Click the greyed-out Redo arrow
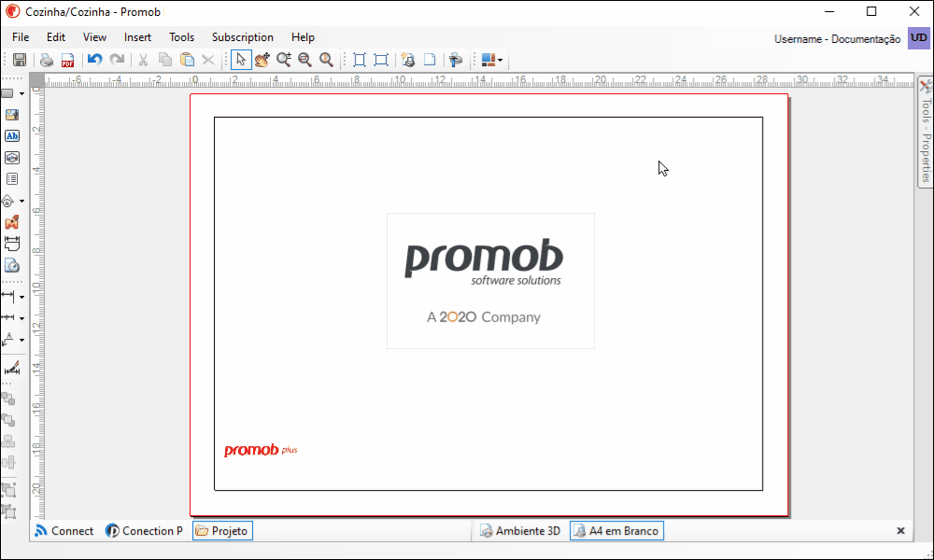The image size is (934, 560). pos(117,60)
